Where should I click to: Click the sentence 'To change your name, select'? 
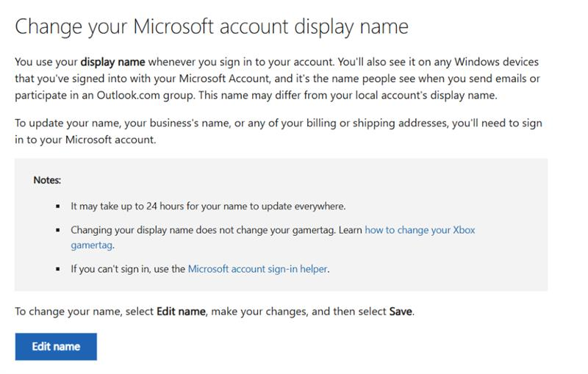coord(85,312)
